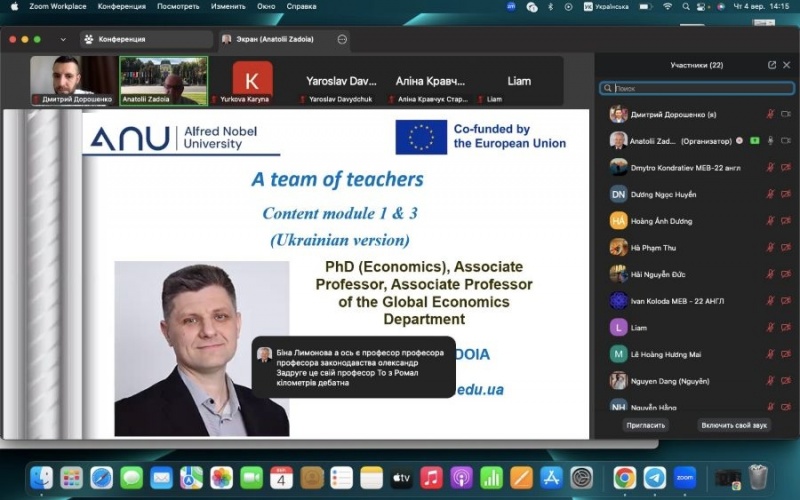Open Control Center in menu bar
This screenshot has height=500, width=800.
point(701,7)
